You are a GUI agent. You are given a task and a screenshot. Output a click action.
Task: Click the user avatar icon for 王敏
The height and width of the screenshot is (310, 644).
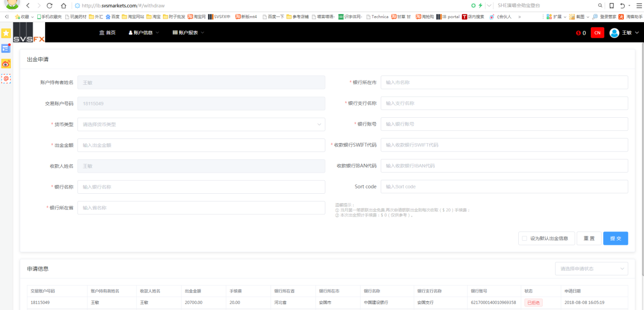point(614,33)
